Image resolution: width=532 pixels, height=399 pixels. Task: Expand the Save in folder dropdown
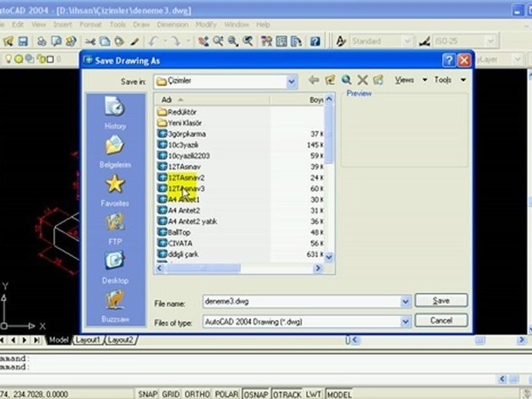coord(291,82)
